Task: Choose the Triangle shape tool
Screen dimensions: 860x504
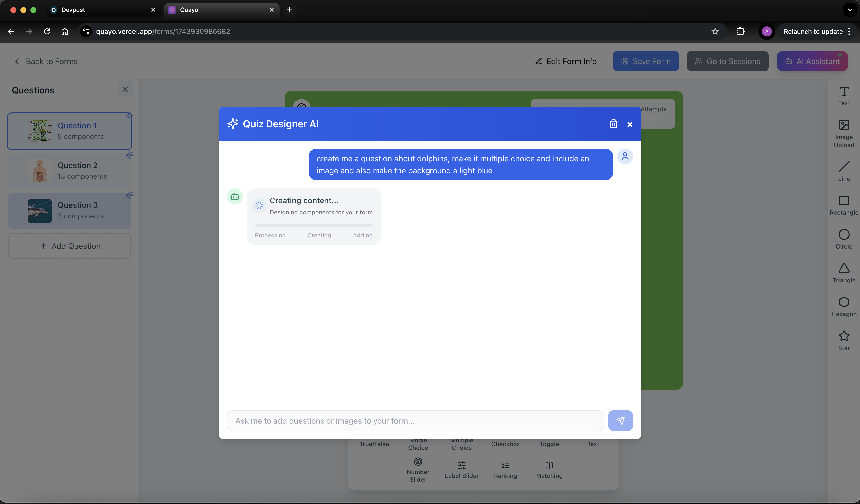Action: (x=844, y=272)
